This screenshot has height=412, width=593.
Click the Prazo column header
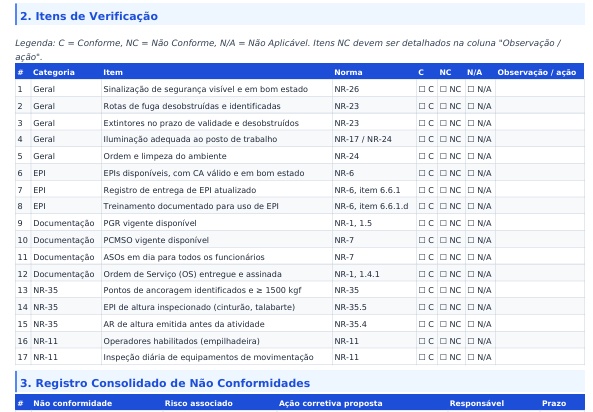[554, 403]
